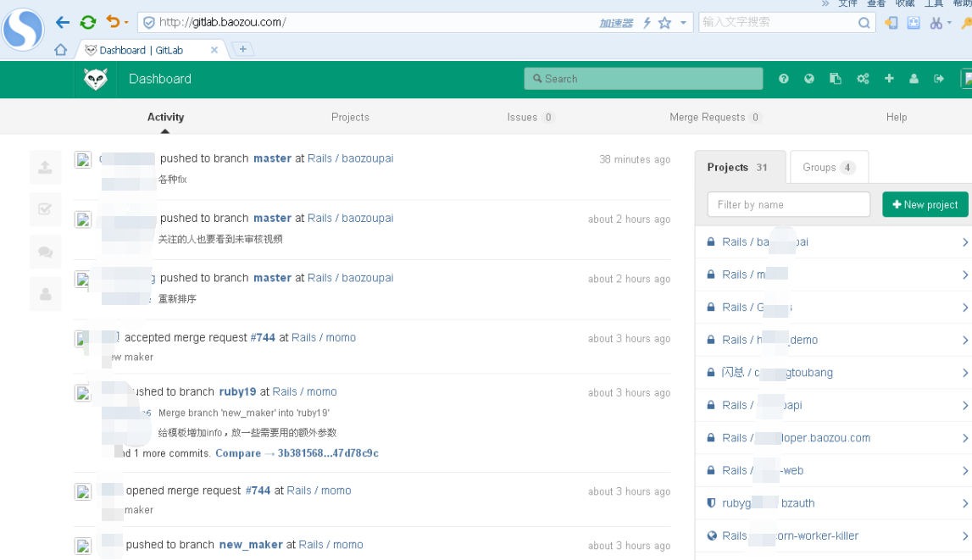Switch to the Projects navigation tab

click(350, 117)
